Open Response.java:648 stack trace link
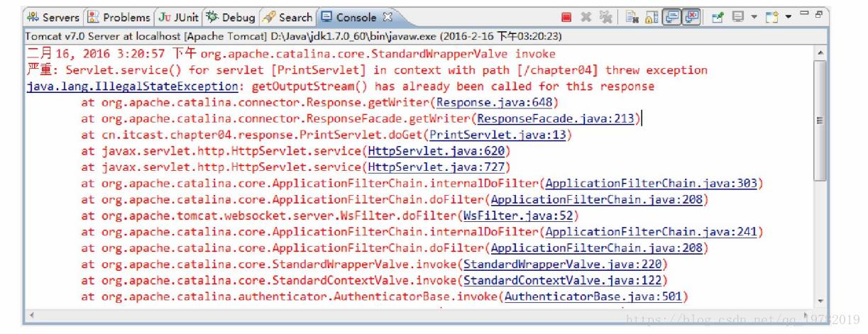 pos(496,103)
